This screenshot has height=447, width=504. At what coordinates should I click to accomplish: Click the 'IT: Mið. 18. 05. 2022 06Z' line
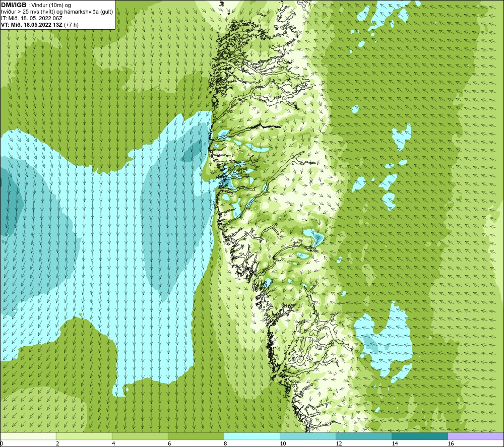(x=31, y=18)
